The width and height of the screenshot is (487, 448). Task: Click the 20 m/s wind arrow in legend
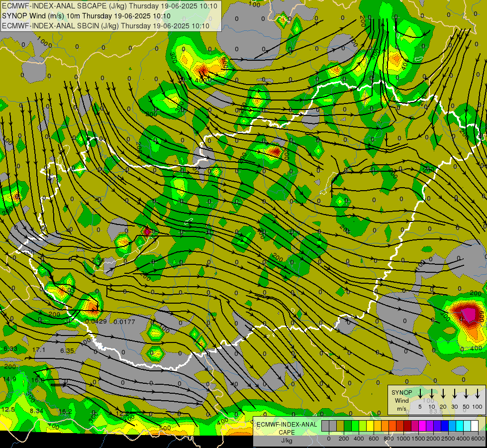[443, 393]
